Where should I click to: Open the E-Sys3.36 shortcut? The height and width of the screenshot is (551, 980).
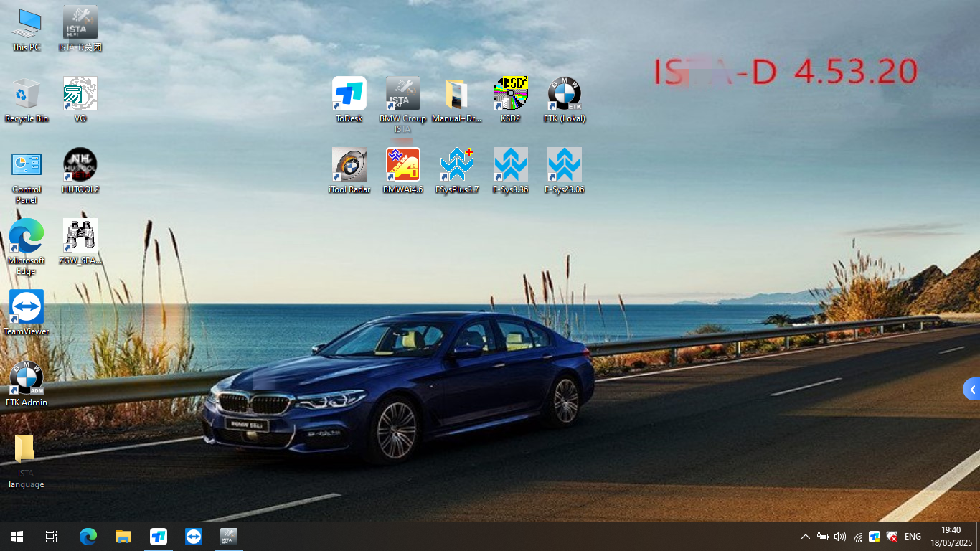tap(510, 165)
